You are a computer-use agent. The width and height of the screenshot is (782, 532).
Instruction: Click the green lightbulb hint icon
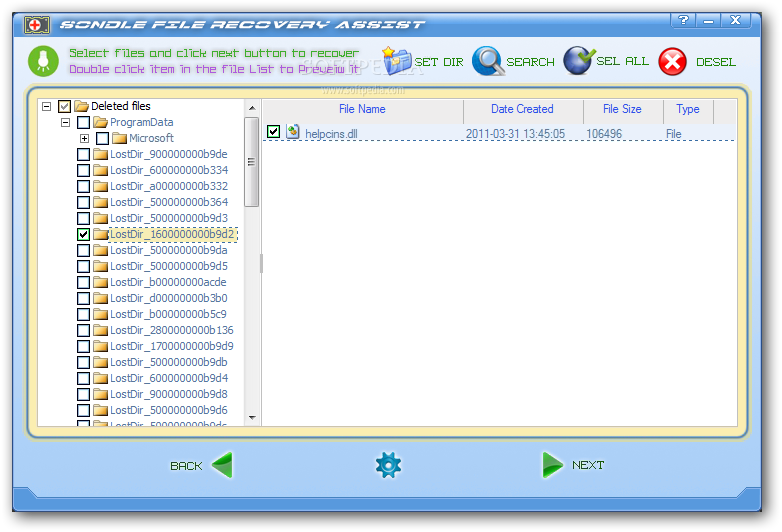coord(43,61)
